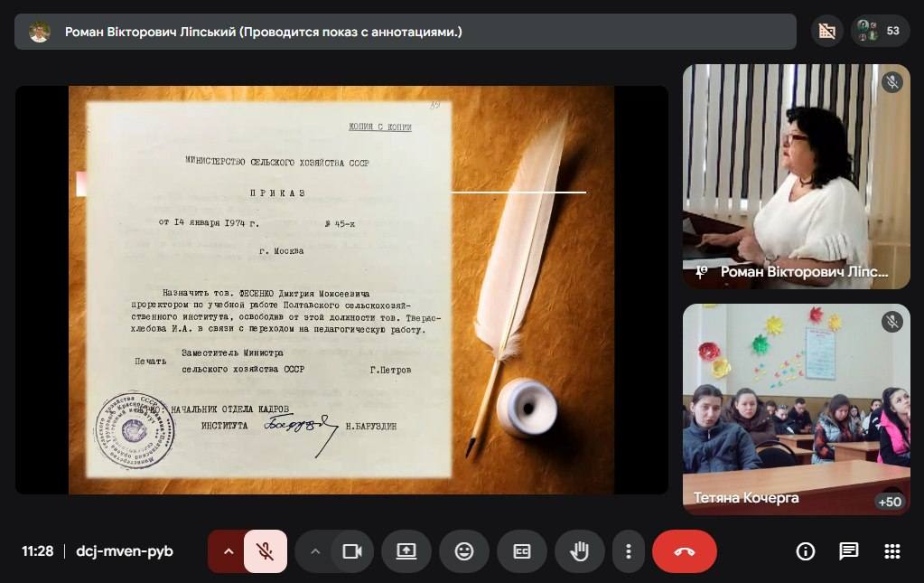Click the +50 participants badge
The height and width of the screenshot is (583, 924).
click(x=888, y=502)
